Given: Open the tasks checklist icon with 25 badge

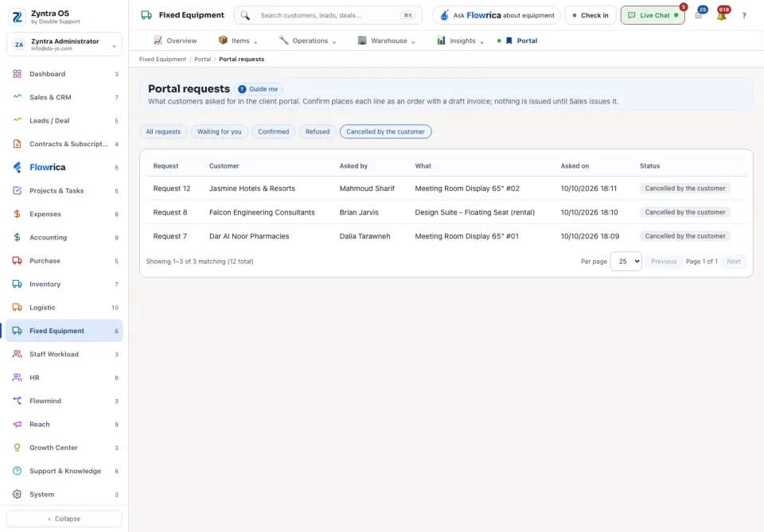Looking at the screenshot, I should coord(699,15).
